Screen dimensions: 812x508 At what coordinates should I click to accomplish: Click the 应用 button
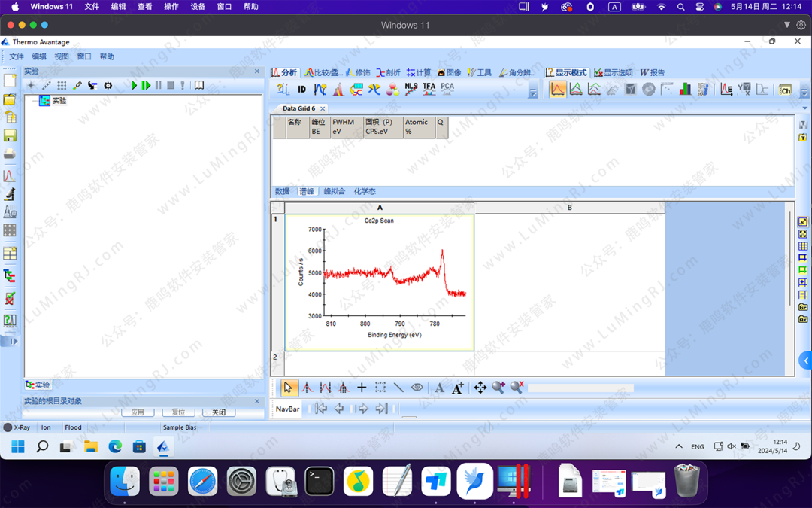click(x=137, y=412)
